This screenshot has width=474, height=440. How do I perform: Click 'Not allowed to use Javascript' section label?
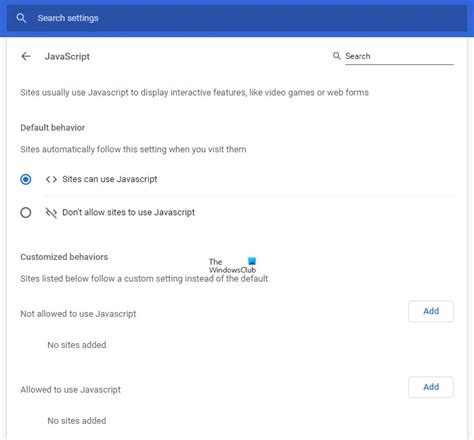[x=78, y=314]
